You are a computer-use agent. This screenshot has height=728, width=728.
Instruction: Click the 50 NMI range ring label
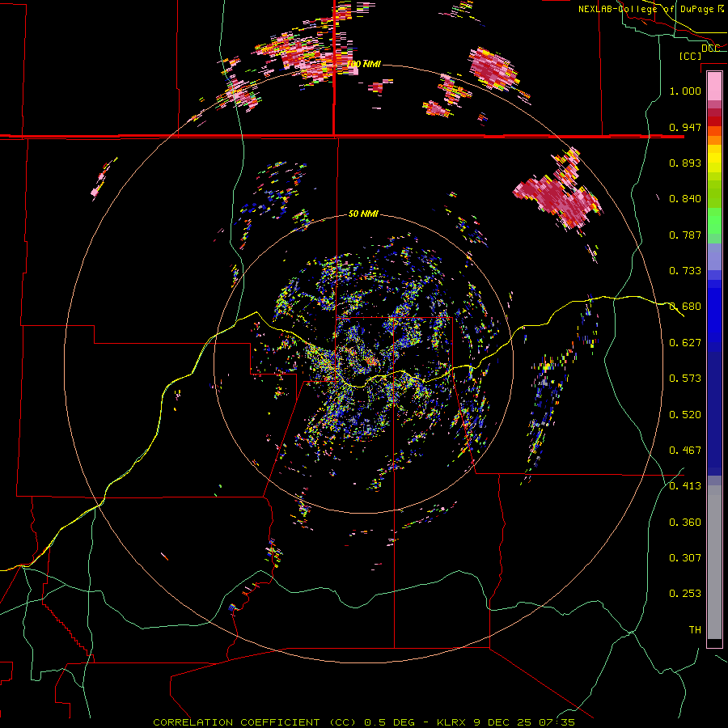click(363, 214)
